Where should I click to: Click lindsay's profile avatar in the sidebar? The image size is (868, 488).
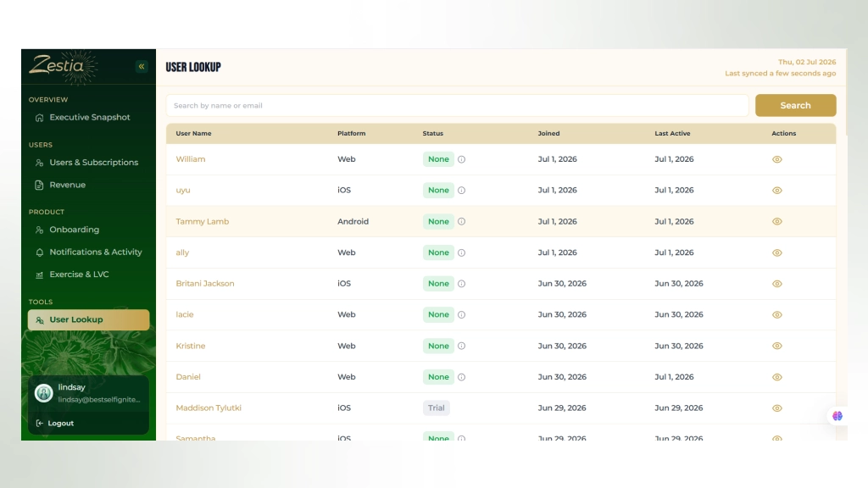coord(44,393)
